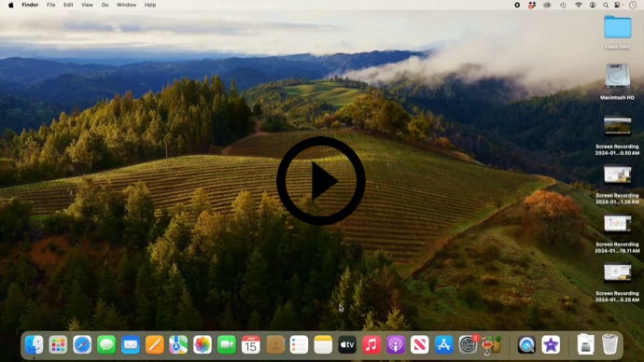
Task: Open Control Center in the menu bar
Action: 617,5
